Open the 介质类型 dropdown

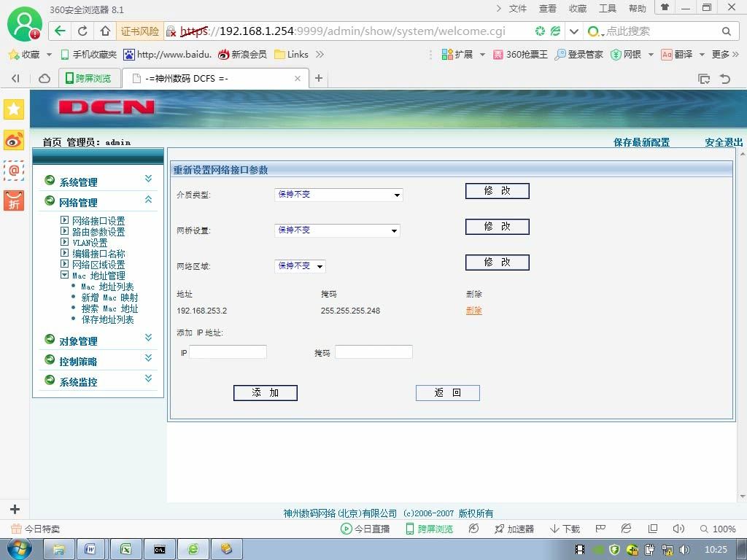tap(338, 194)
